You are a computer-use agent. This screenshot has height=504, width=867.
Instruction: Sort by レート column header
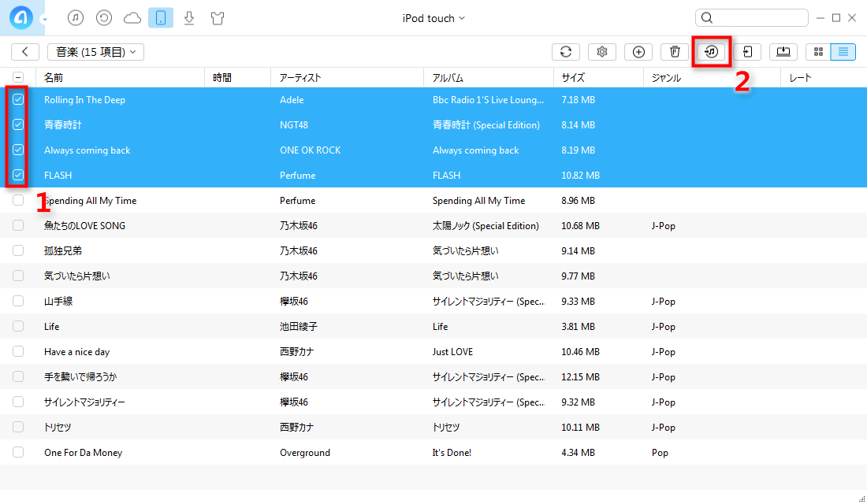click(824, 78)
